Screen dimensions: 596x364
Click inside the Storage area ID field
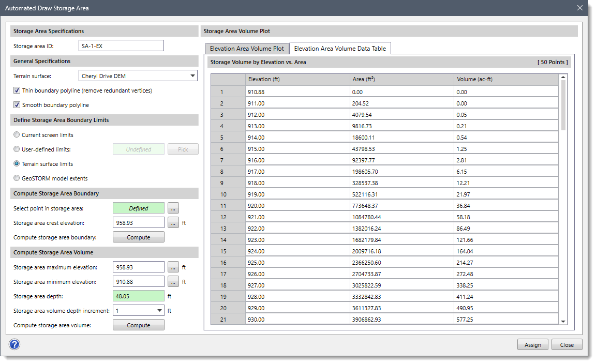(x=121, y=45)
